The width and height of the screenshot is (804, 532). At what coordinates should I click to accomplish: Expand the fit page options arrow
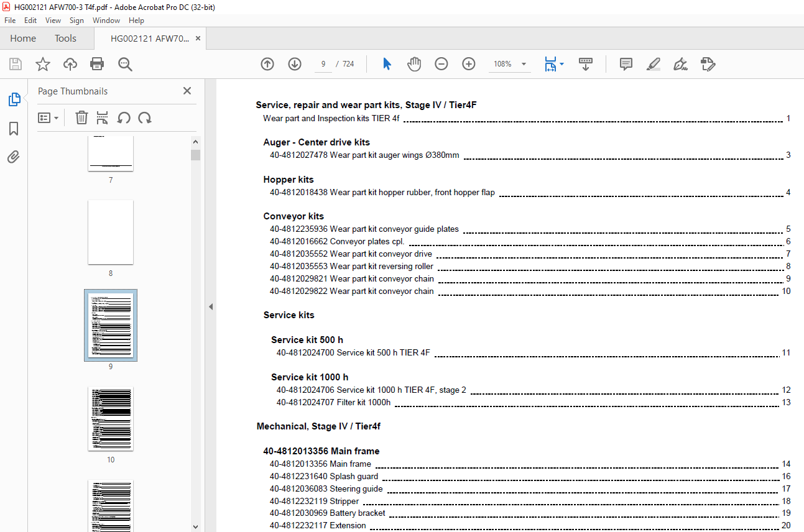pos(562,64)
